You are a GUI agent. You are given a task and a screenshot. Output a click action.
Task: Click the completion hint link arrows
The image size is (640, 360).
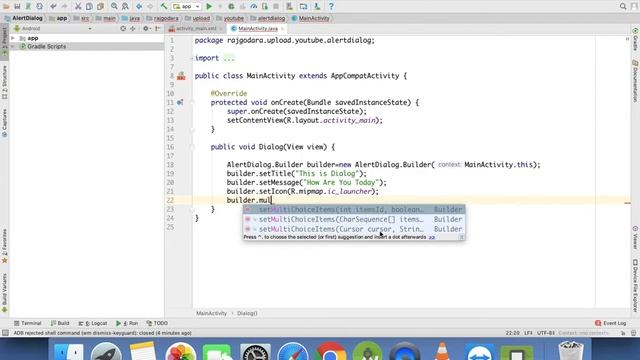pos(432,237)
